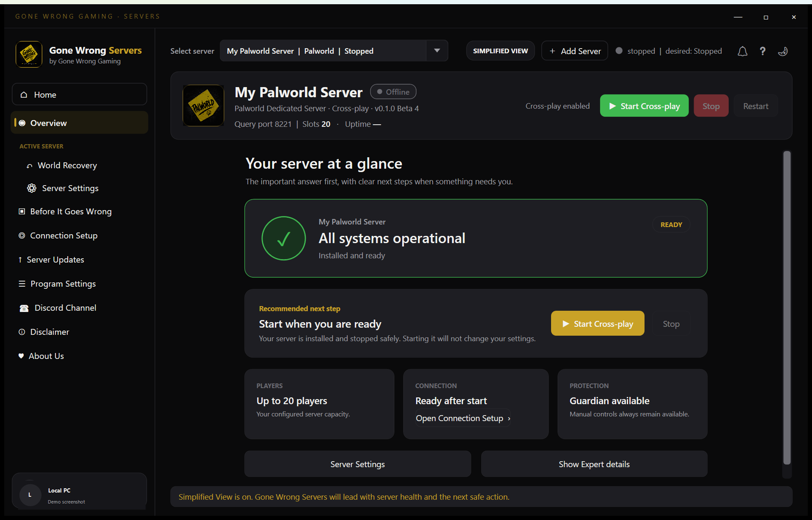Viewport: 812px width, 520px height.
Task: Click the Simplified View info banner text
Action: [x=344, y=497]
